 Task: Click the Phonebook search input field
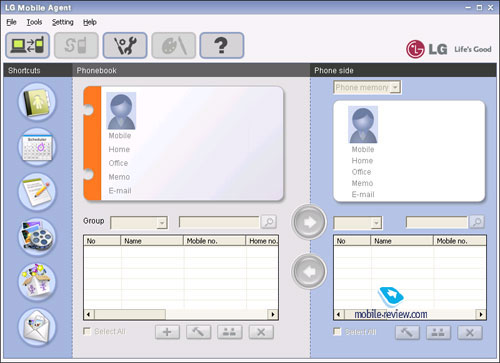219,222
